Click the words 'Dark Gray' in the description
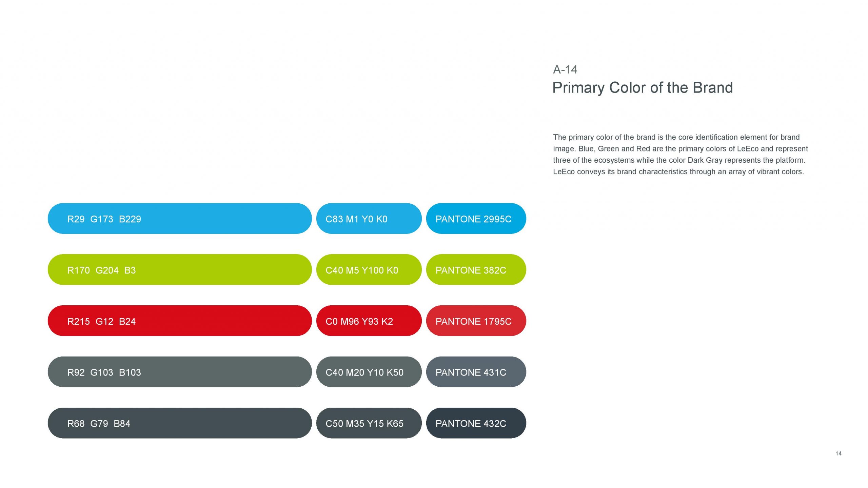Viewport: 868px width, 488px height. (705, 160)
